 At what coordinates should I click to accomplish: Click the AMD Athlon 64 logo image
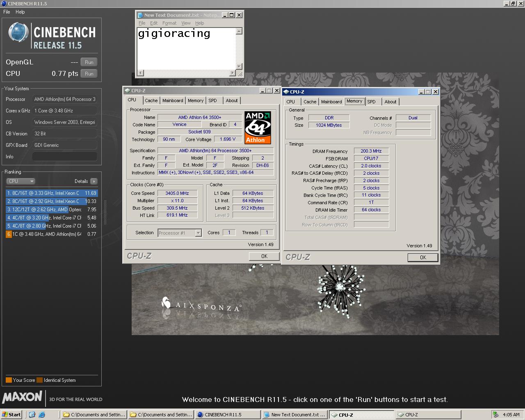(258, 128)
